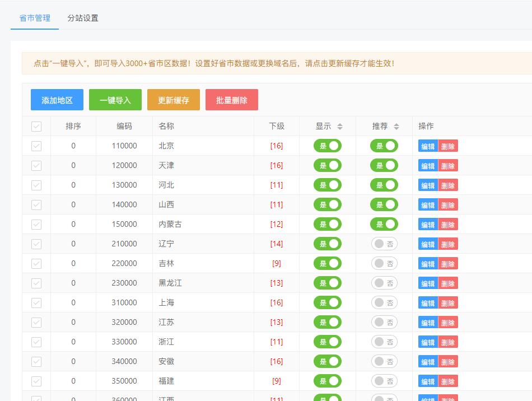Viewport: 532px width, 401px height.
Task: Switch to 分站设置 tab
Action: click(x=83, y=18)
